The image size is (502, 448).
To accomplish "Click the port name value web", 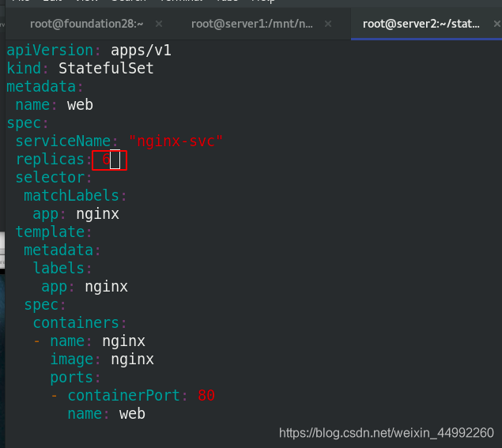I will pos(132,414).
